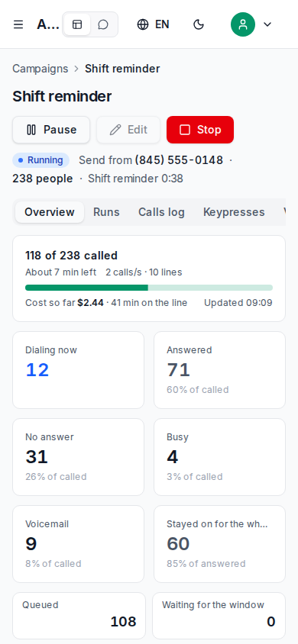
Task: Open the EN language selector
Action: [153, 24]
